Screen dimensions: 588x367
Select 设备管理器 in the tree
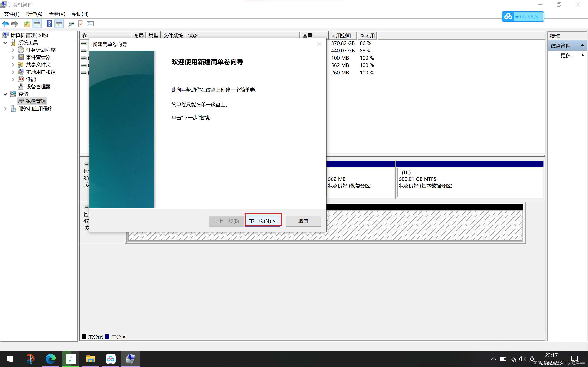(38, 87)
